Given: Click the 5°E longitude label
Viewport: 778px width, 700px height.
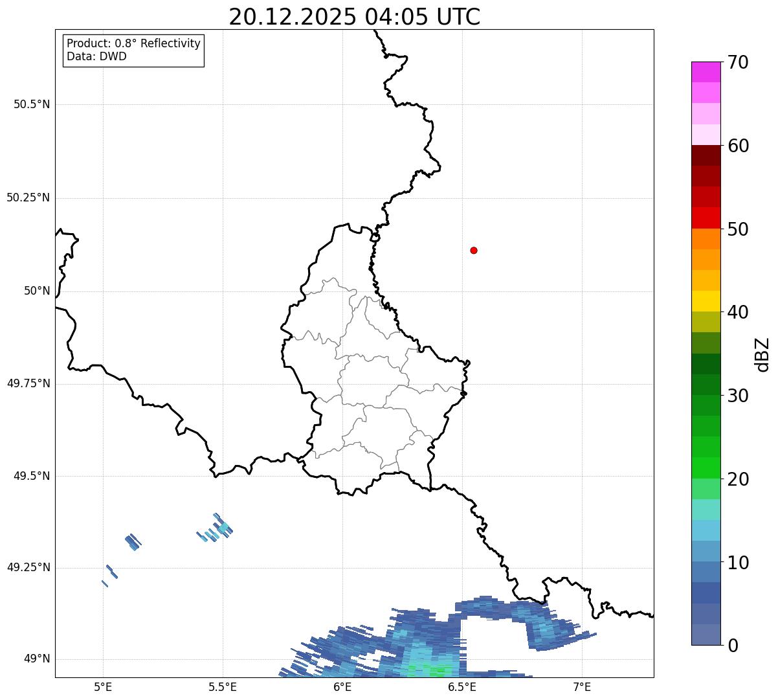Looking at the screenshot, I should point(103,686).
